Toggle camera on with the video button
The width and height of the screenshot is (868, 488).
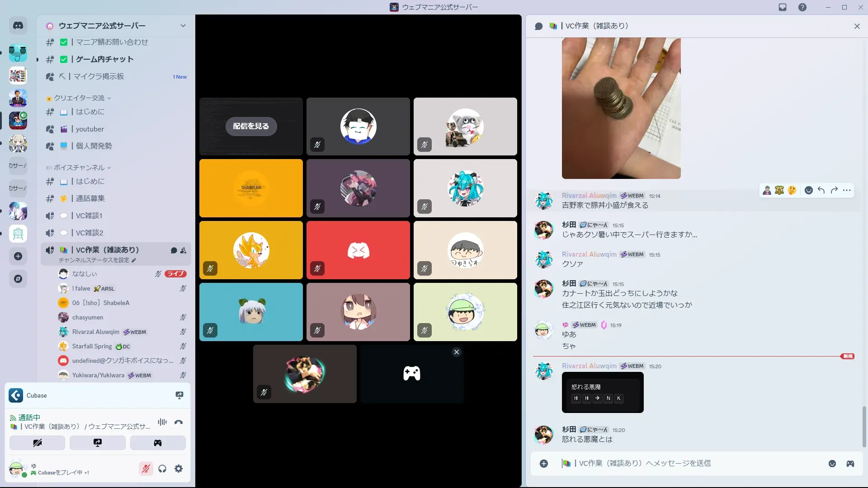(37, 443)
